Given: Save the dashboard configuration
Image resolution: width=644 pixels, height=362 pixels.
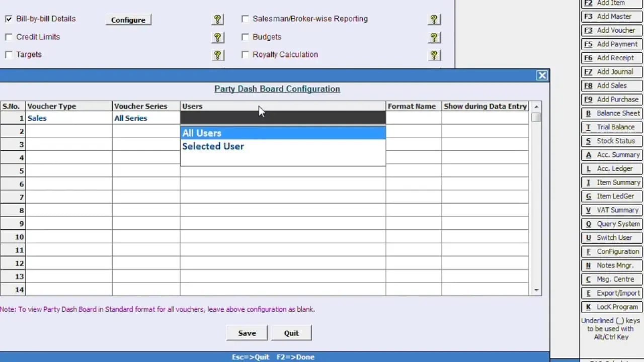Looking at the screenshot, I should coord(247,333).
